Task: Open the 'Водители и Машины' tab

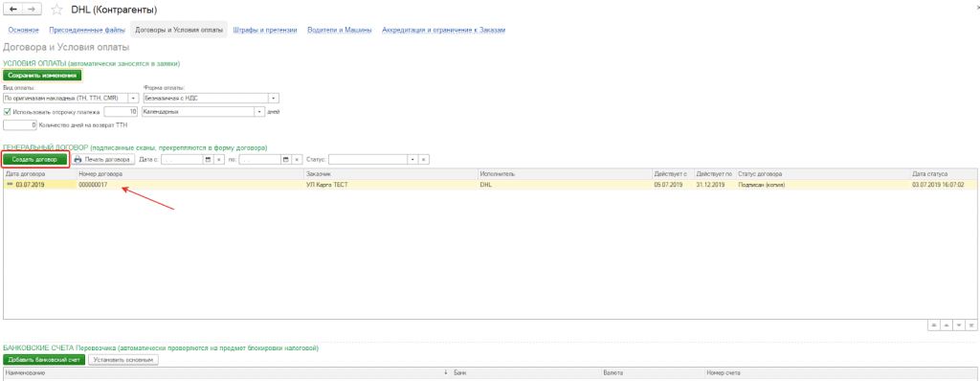Action: pyautogui.click(x=340, y=30)
